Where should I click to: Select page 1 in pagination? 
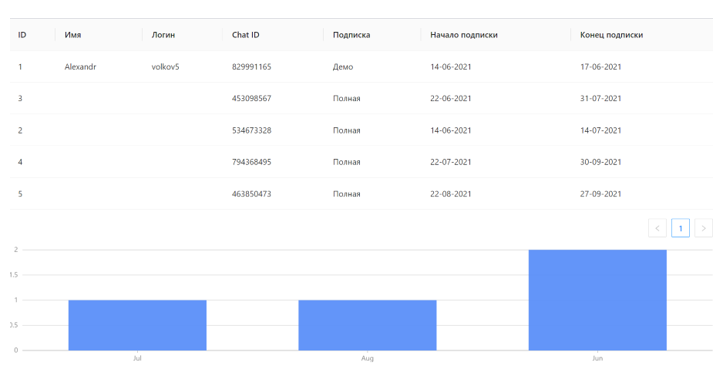680,228
